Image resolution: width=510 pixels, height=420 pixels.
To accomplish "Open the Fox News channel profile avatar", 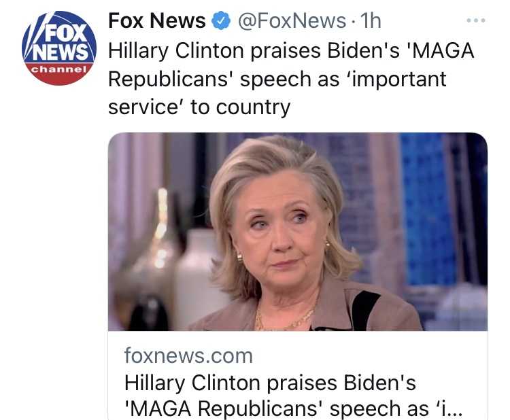I will tap(59, 48).
